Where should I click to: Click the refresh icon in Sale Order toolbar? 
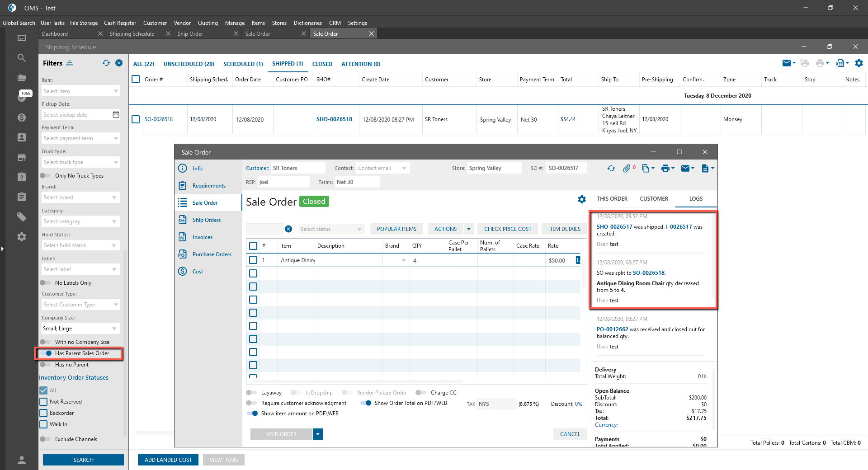[611, 169]
